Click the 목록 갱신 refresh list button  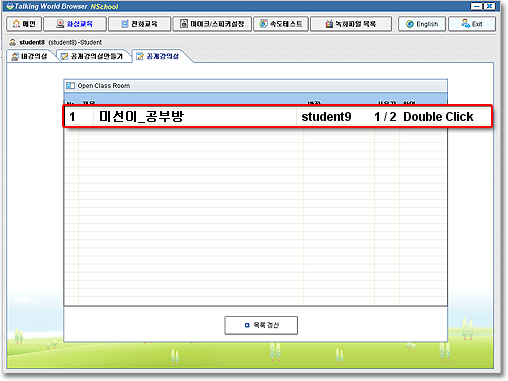[261, 325]
